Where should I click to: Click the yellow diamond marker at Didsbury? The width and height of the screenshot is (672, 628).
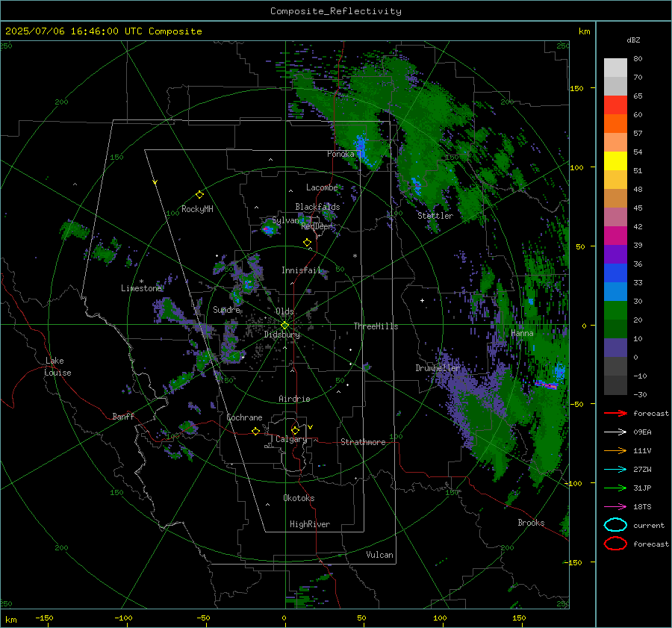pos(284,326)
